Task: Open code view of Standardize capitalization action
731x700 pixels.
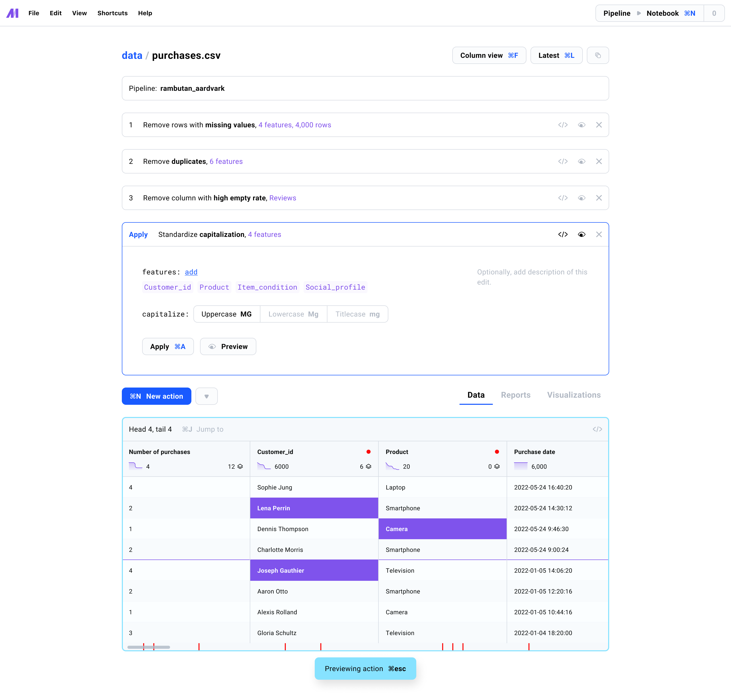Action: (562, 234)
